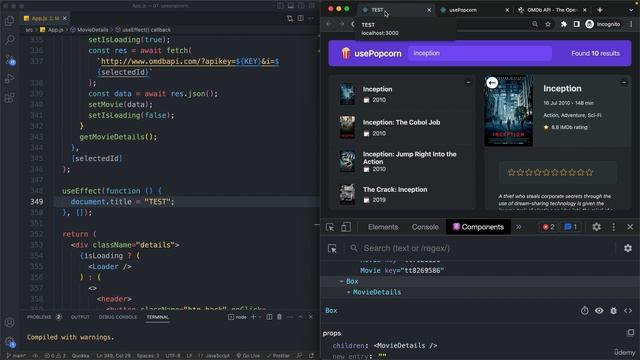Select the DevTools inspect element icon
640x360 pixels.
[330, 227]
